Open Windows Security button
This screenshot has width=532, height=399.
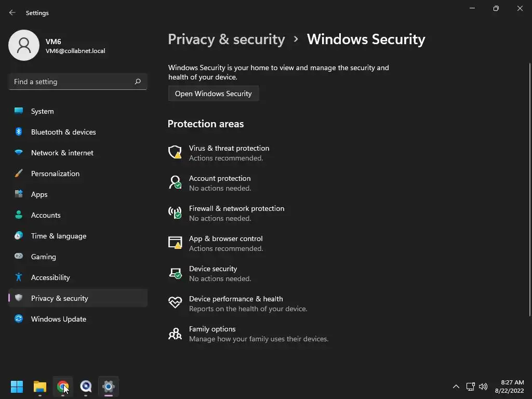(x=213, y=94)
